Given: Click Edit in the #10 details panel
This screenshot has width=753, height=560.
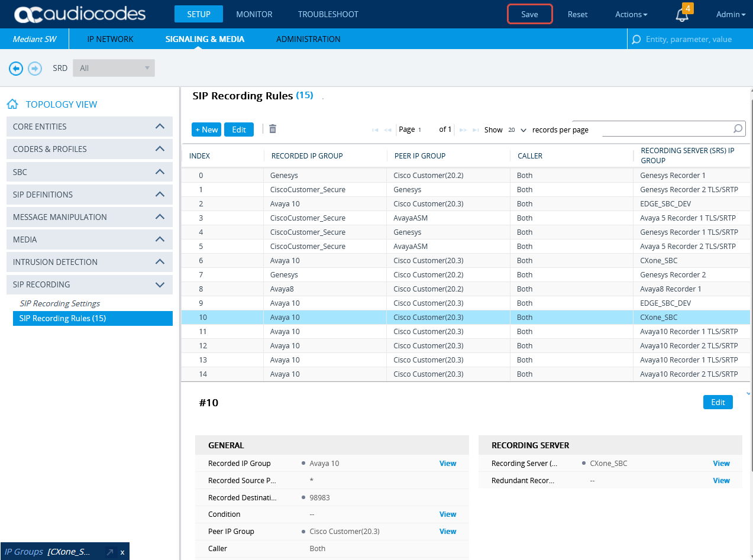Looking at the screenshot, I should tap(718, 402).
